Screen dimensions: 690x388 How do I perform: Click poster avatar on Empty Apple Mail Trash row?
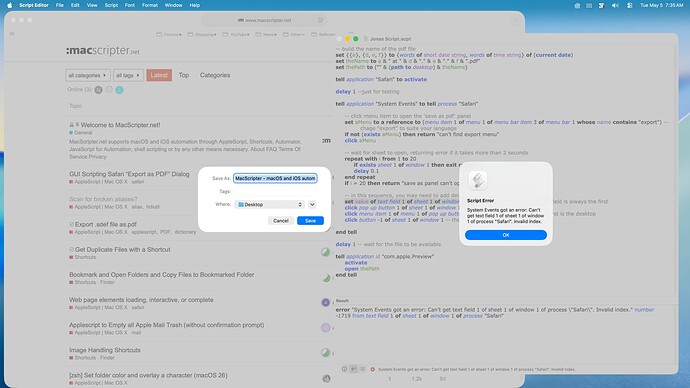point(325,327)
